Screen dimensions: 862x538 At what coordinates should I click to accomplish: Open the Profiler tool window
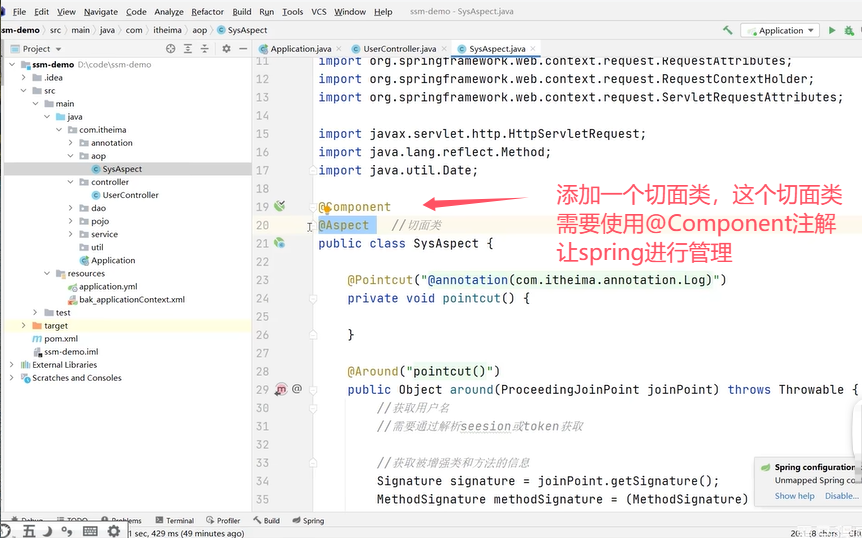coord(223,520)
